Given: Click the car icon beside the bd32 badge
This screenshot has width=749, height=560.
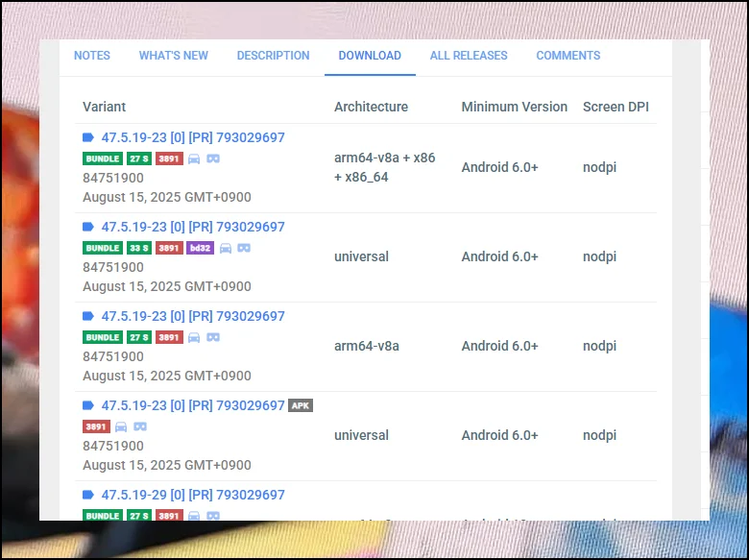Looking at the screenshot, I should point(226,248).
